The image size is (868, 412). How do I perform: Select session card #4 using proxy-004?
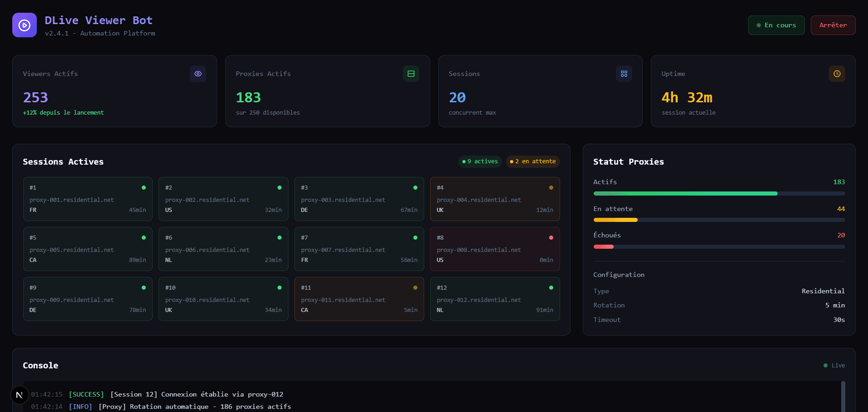[x=495, y=199]
